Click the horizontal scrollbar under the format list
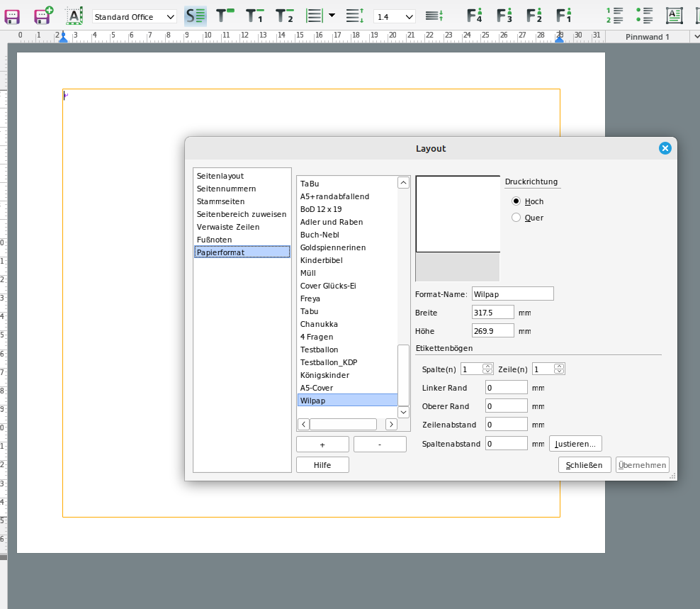Viewport: 700px width, 609px height. point(343,424)
